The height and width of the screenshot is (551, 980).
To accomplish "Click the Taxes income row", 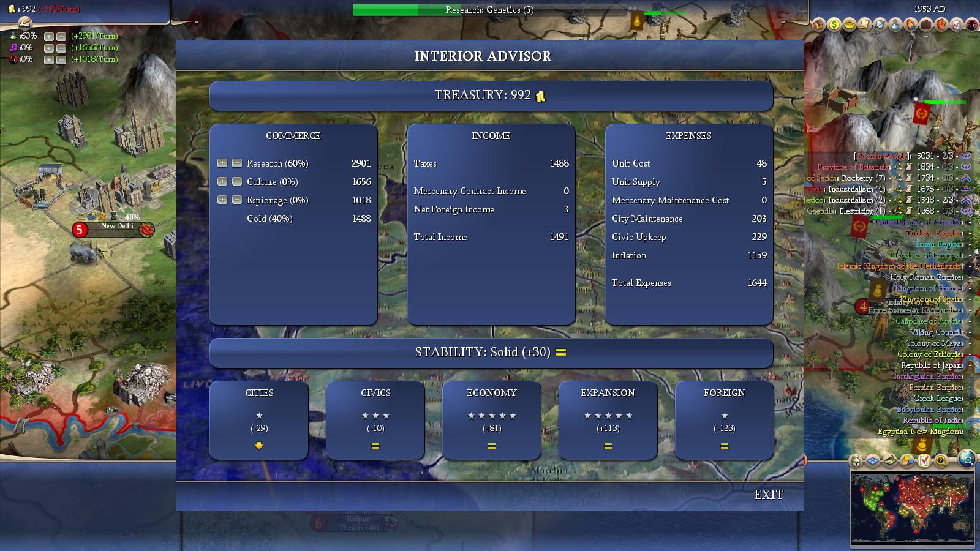I will click(491, 163).
